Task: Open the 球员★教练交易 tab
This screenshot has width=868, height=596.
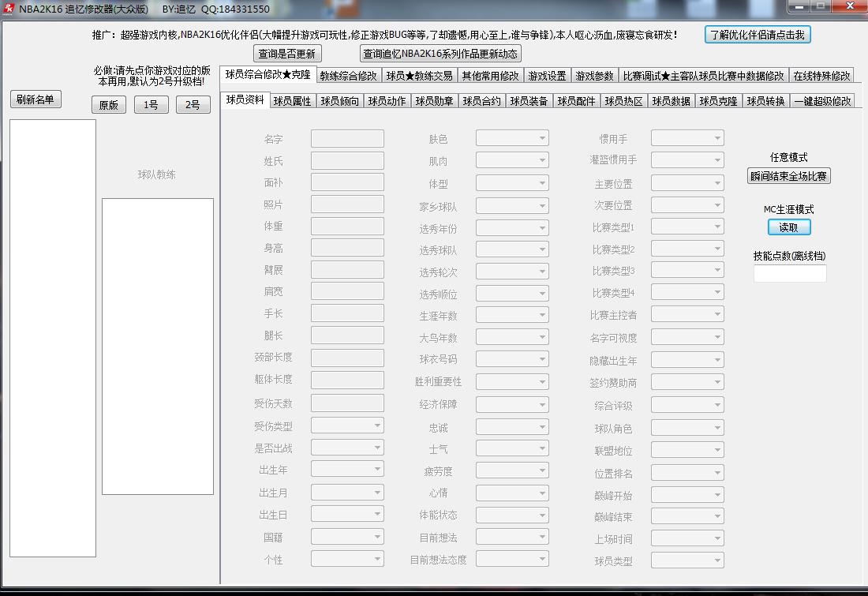Action: click(x=420, y=75)
